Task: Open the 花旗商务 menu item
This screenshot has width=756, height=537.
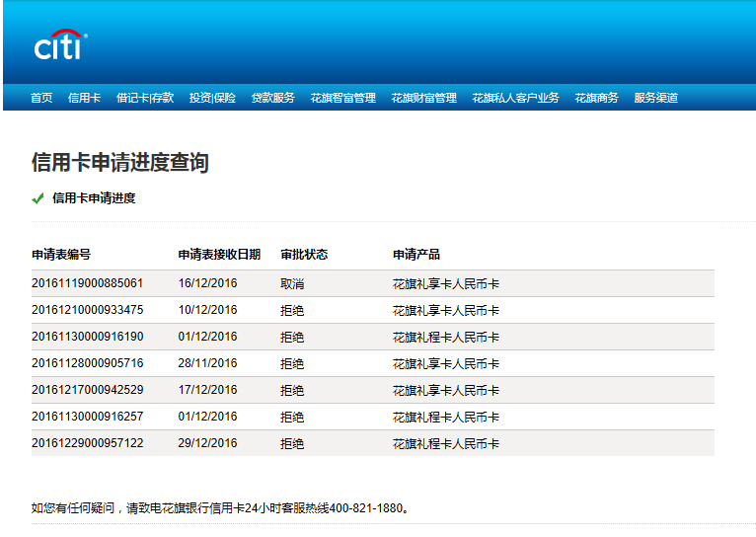Action: pyautogui.click(x=597, y=98)
